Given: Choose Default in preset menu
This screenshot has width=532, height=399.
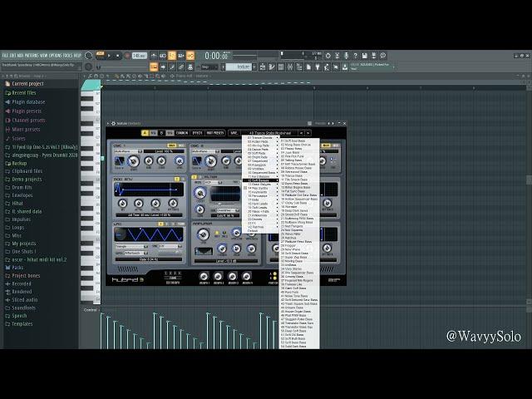Looking at the screenshot, I should pos(260,231).
